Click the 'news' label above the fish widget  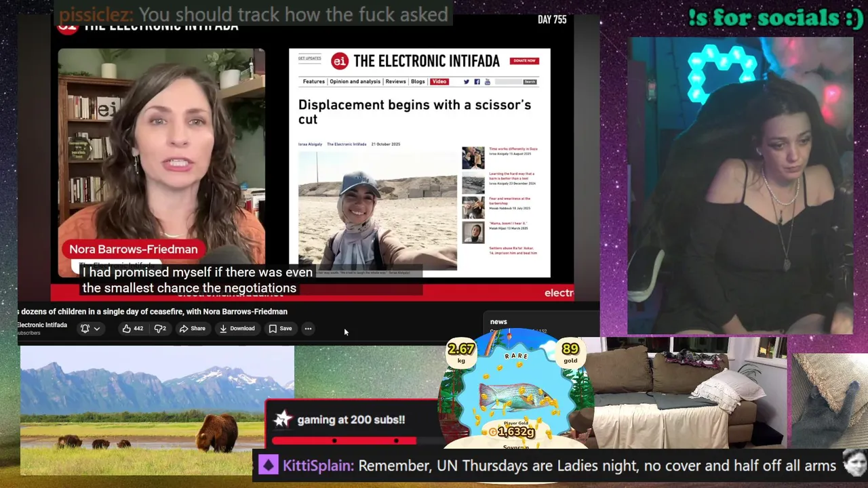(x=498, y=322)
